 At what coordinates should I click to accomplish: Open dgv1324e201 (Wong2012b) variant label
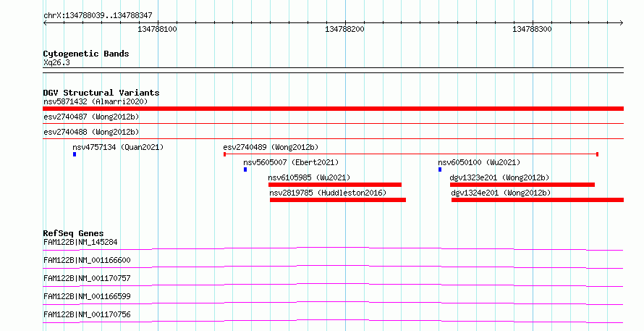(501, 193)
